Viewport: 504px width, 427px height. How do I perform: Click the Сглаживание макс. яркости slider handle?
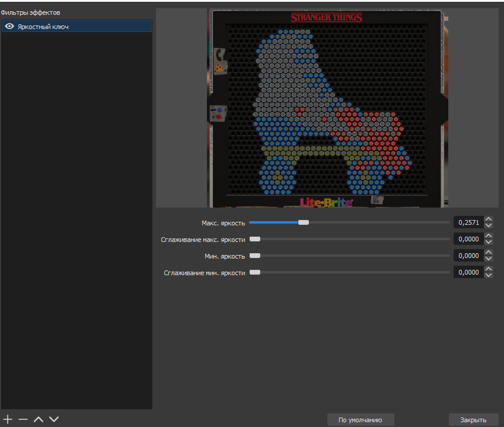255,239
